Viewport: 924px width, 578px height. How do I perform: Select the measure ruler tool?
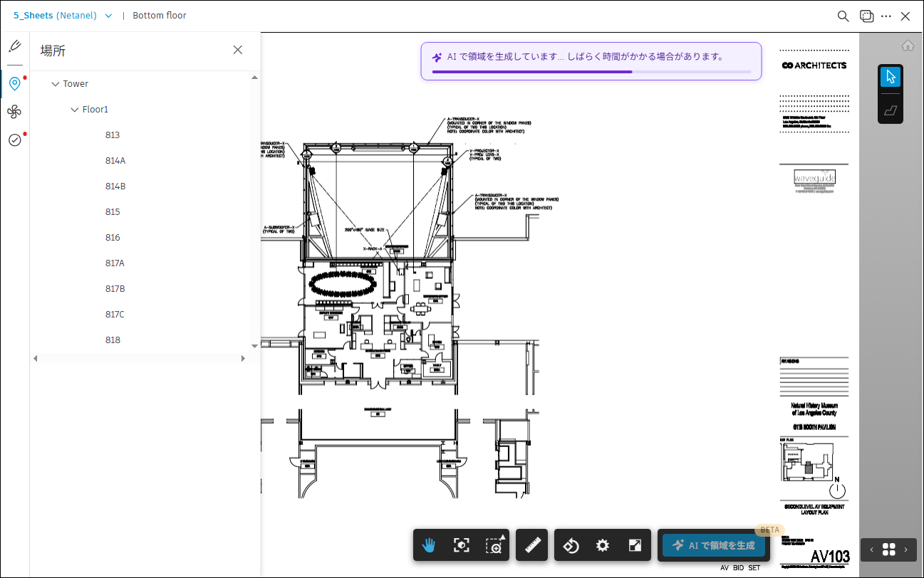[x=532, y=545]
